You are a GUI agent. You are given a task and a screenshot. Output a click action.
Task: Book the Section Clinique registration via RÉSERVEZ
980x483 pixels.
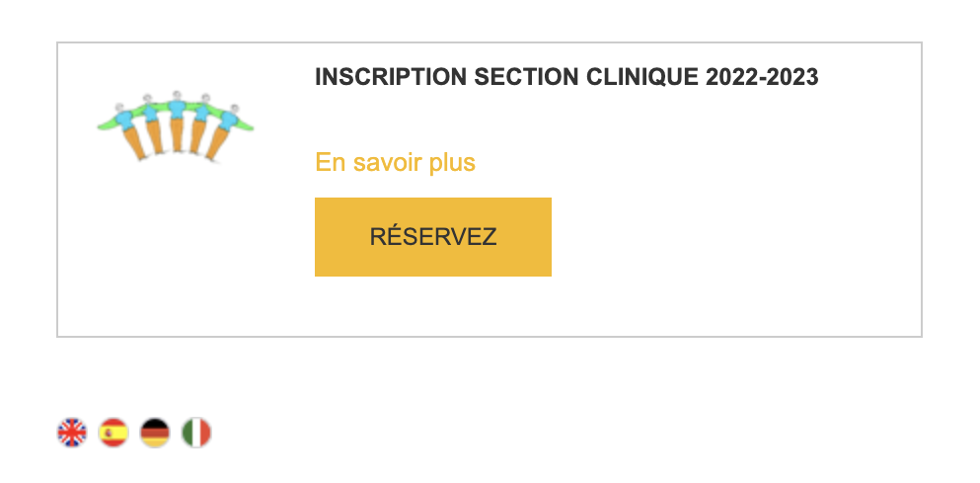[x=433, y=237]
